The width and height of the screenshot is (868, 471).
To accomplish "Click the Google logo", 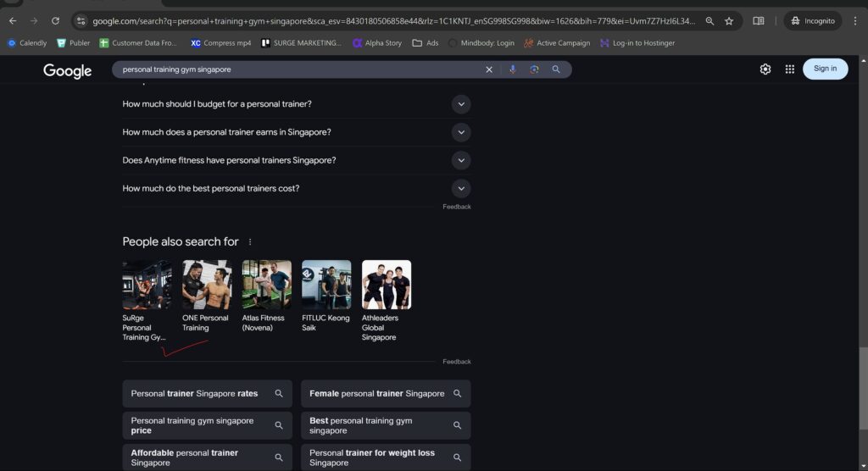I will 68,71.
